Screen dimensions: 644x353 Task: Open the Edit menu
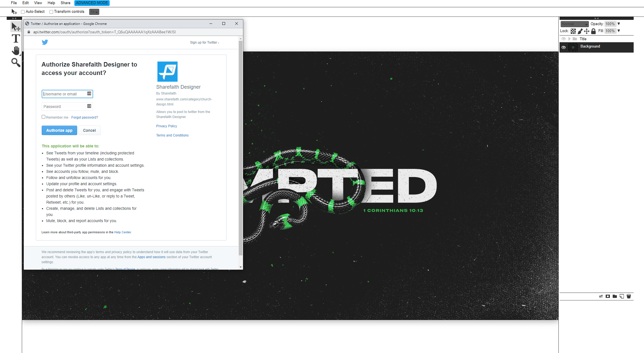point(25,3)
